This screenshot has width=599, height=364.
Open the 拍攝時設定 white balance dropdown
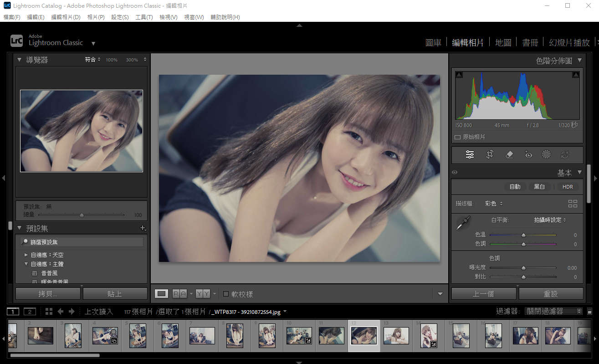(550, 220)
